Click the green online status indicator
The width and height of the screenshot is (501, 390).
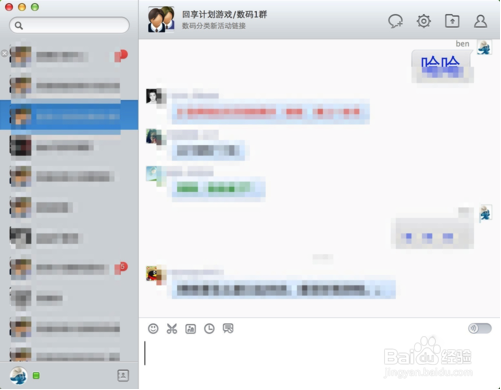coord(36,376)
